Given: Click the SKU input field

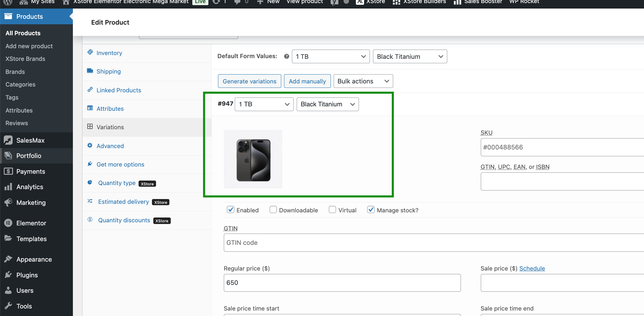Looking at the screenshot, I should point(562,147).
